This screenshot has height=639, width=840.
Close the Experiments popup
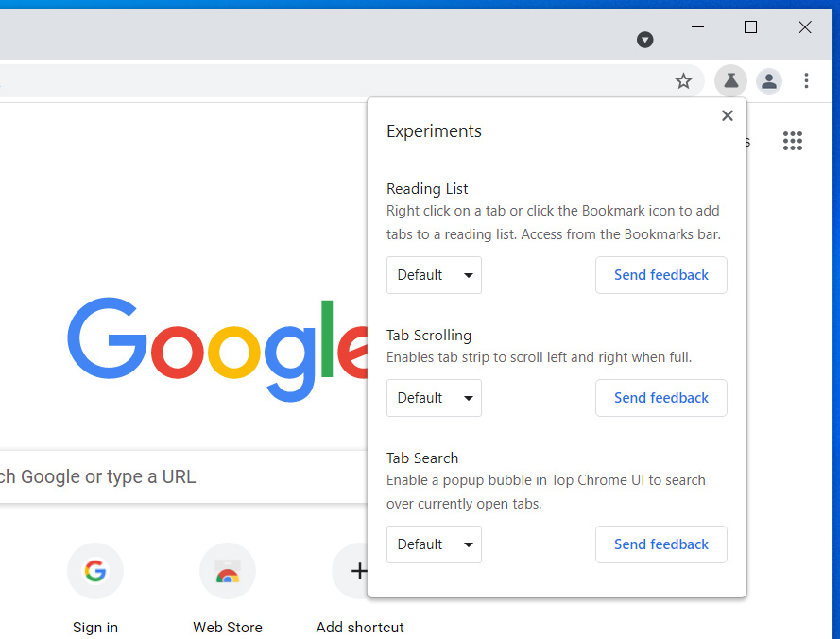coord(727,115)
